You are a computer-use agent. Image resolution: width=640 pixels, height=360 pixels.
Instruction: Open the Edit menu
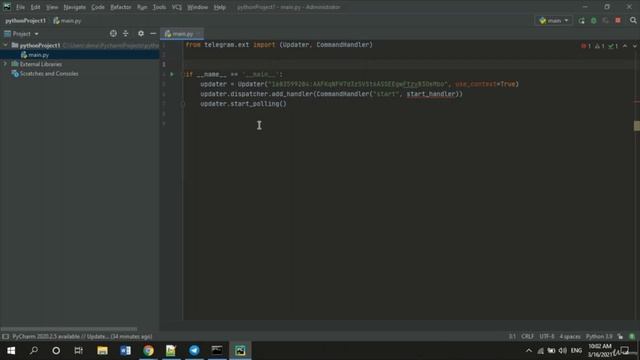(35, 7)
